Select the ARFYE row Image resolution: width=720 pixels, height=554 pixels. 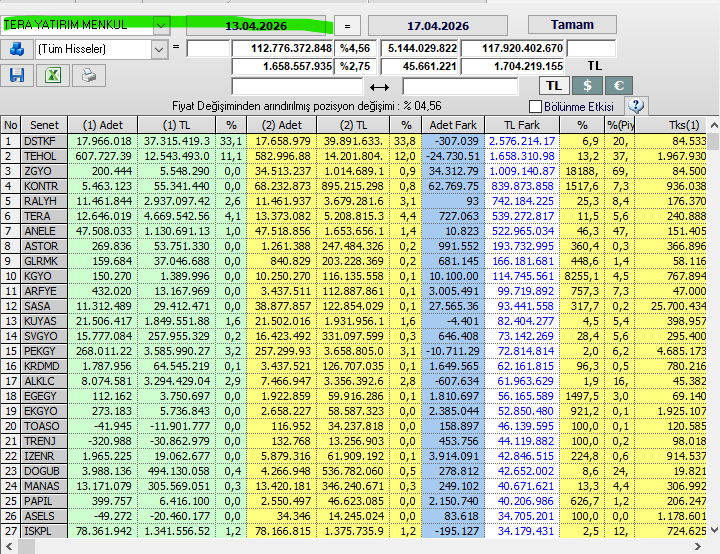(x=353, y=291)
